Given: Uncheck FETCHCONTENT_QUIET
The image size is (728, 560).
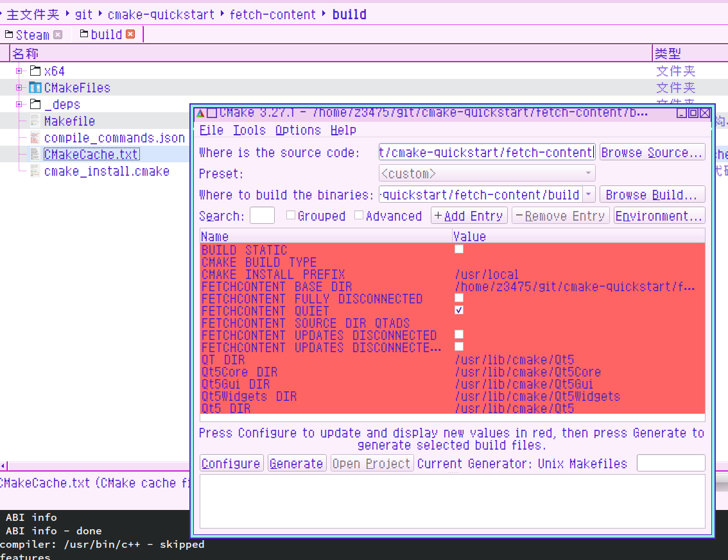Looking at the screenshot, I should [459, 310].
